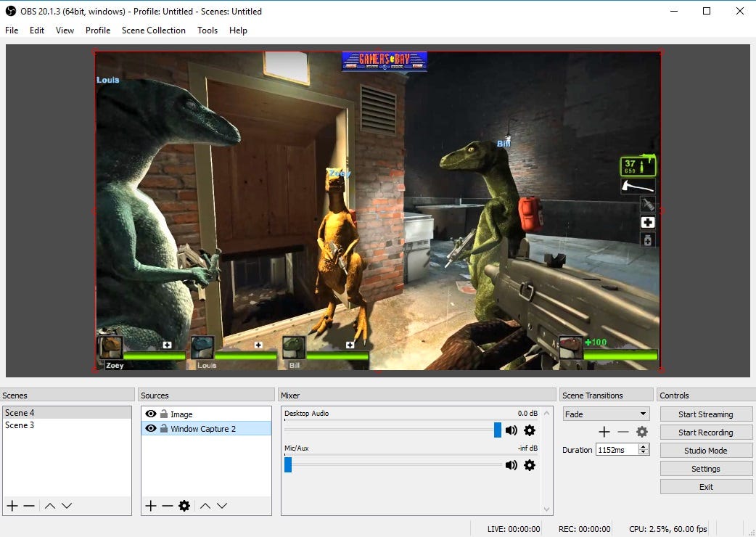Viewport: 756px width, 537px height.
Task: Move scene up in Scenes list
Action: (49, 506)
